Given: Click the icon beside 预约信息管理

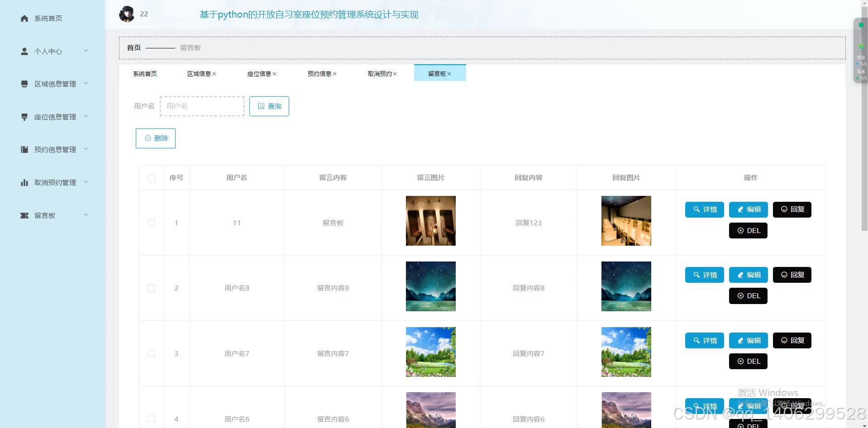Looking at the screenshot, I should (x=24, y=149).
